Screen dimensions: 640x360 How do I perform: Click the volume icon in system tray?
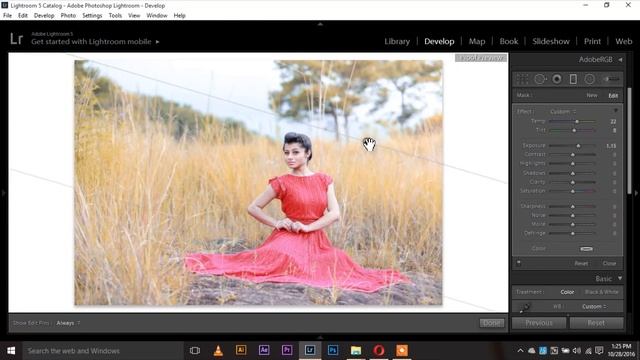coord(576,351)
